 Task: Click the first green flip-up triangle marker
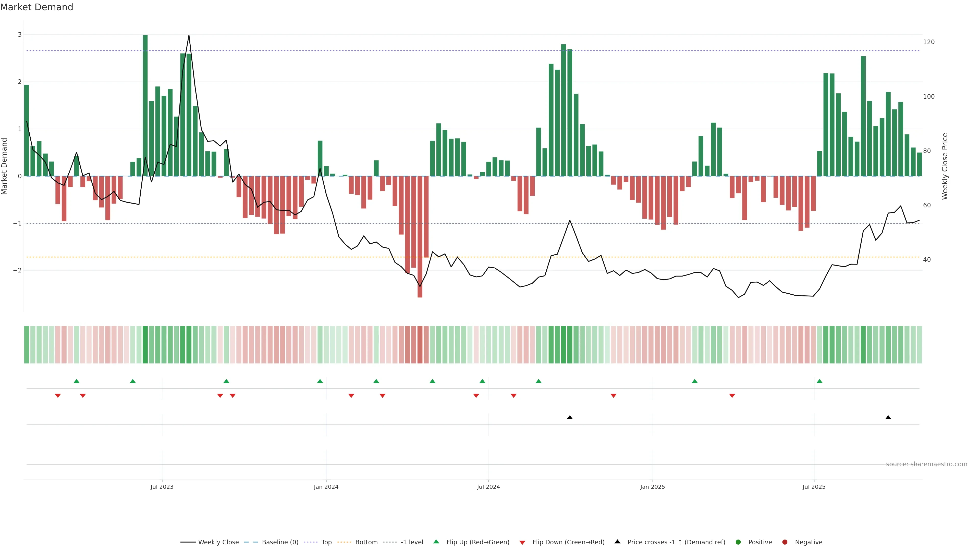77,381
